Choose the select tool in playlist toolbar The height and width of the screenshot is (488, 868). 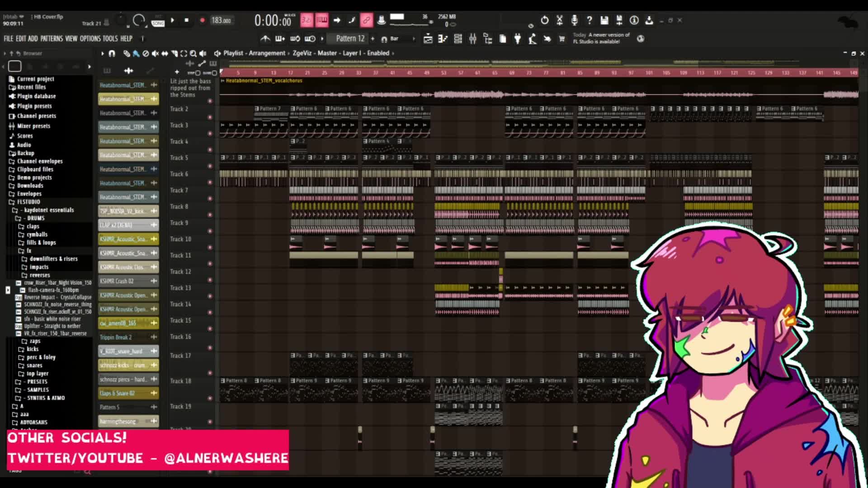(x=184, y=53)
